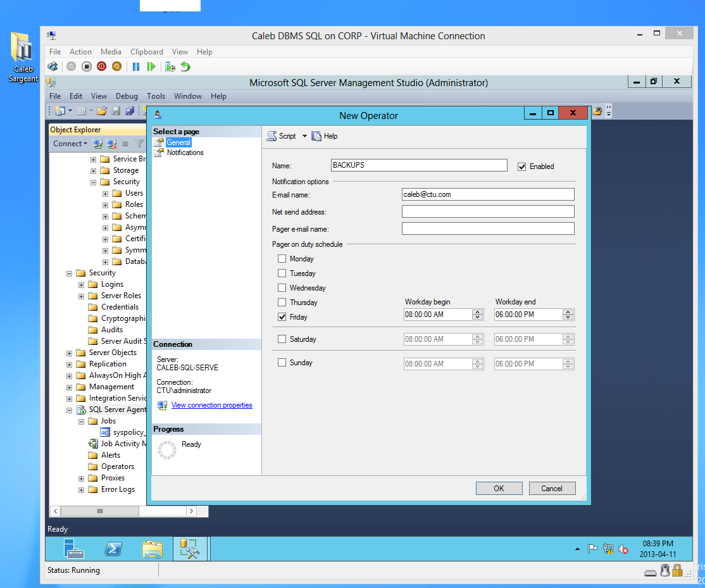Increase the Friday Workday begin time spinner
Image resolution: width=705 pixels, height=588 pixels.
pos(478,312)
